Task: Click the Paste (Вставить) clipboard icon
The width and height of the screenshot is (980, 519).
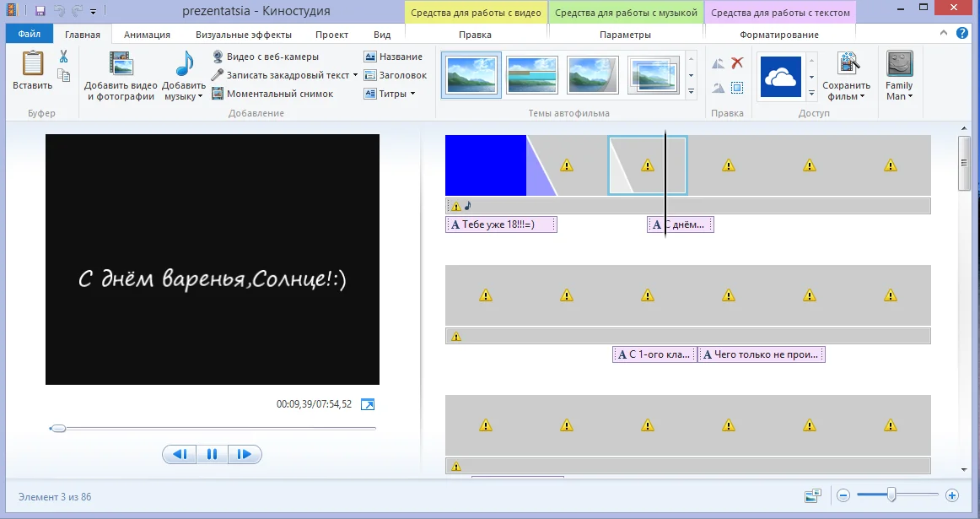Action: tap(33, 64)
